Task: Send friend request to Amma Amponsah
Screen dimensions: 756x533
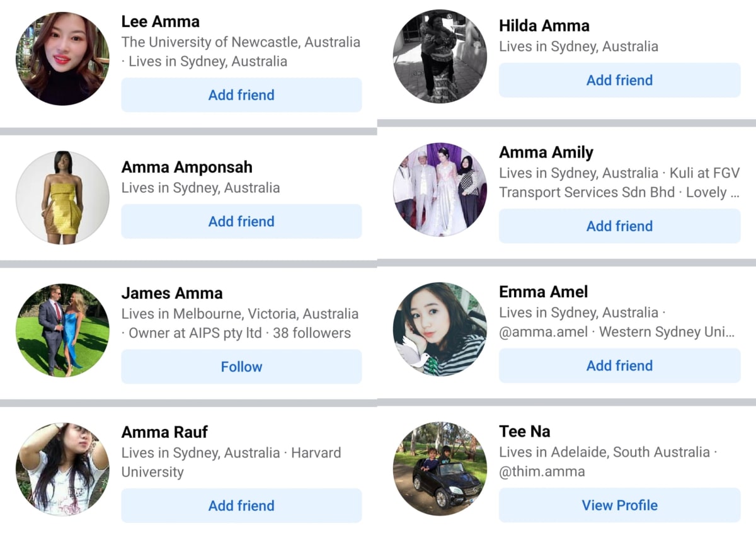Action: tap(241, 221)
